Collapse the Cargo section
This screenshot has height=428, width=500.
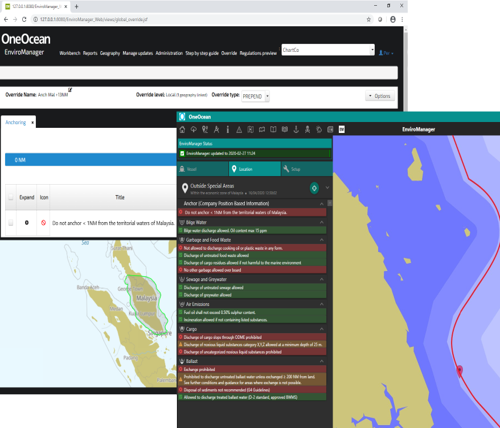[322, 329]
